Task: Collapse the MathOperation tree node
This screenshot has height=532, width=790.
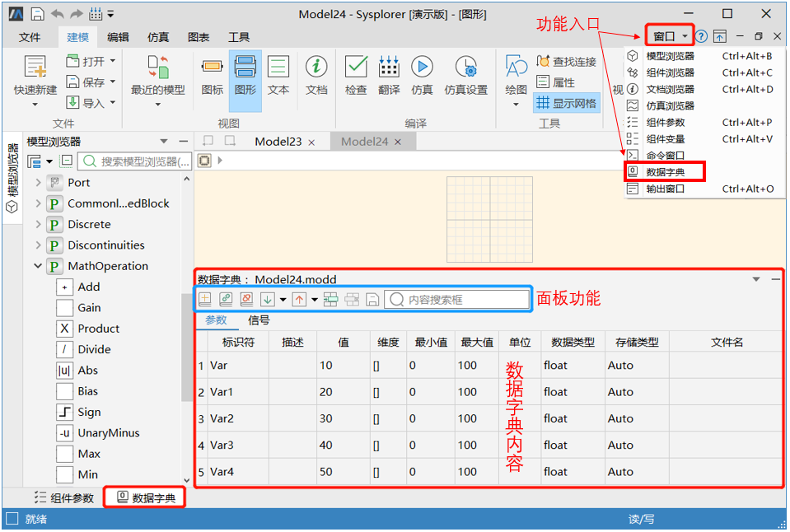Action: coord(38,266)
